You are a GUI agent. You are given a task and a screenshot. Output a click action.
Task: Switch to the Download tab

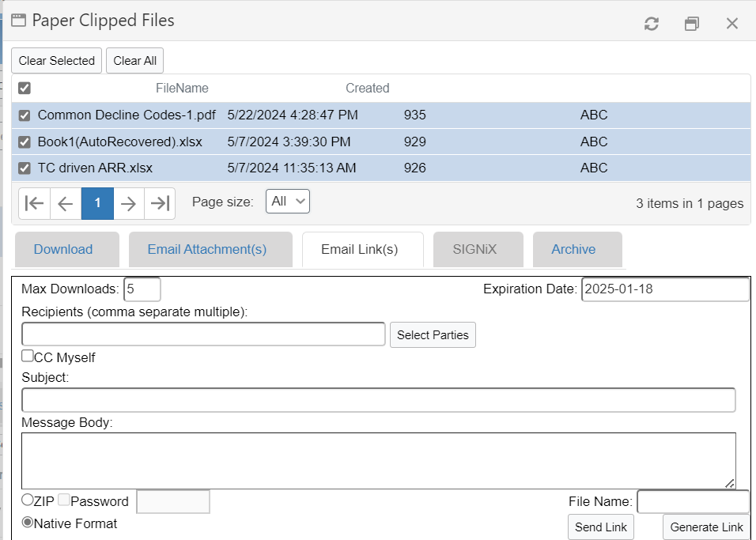63,249
